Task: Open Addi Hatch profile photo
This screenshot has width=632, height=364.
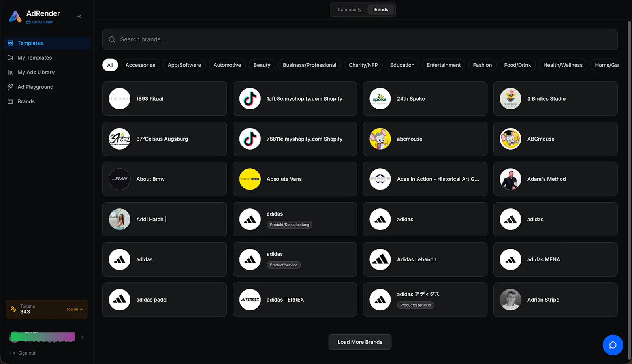Action: point(119,219)
